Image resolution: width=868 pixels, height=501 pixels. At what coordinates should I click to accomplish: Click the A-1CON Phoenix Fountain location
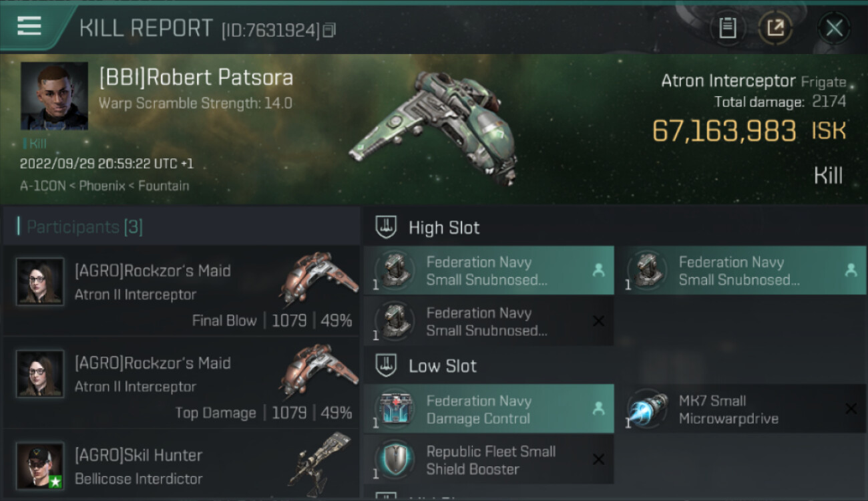tap(105, 186)
